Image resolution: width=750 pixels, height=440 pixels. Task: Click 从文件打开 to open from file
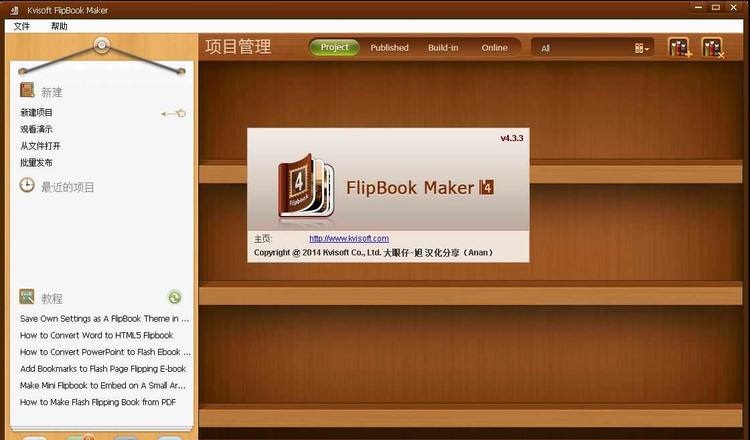pos(40,146)
